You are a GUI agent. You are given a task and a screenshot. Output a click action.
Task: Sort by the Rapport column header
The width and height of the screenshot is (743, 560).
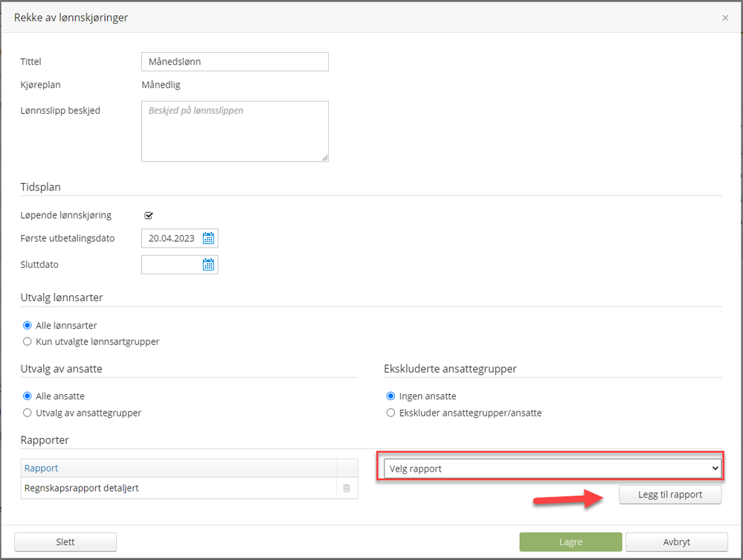pos(41,468)
